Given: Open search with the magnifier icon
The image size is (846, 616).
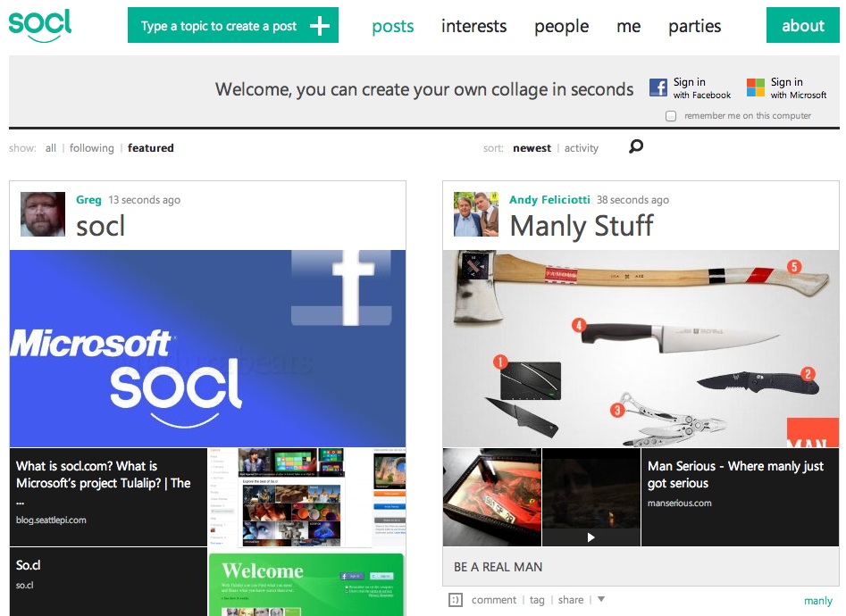Looking at the screenshot, I should coord(636,147).
